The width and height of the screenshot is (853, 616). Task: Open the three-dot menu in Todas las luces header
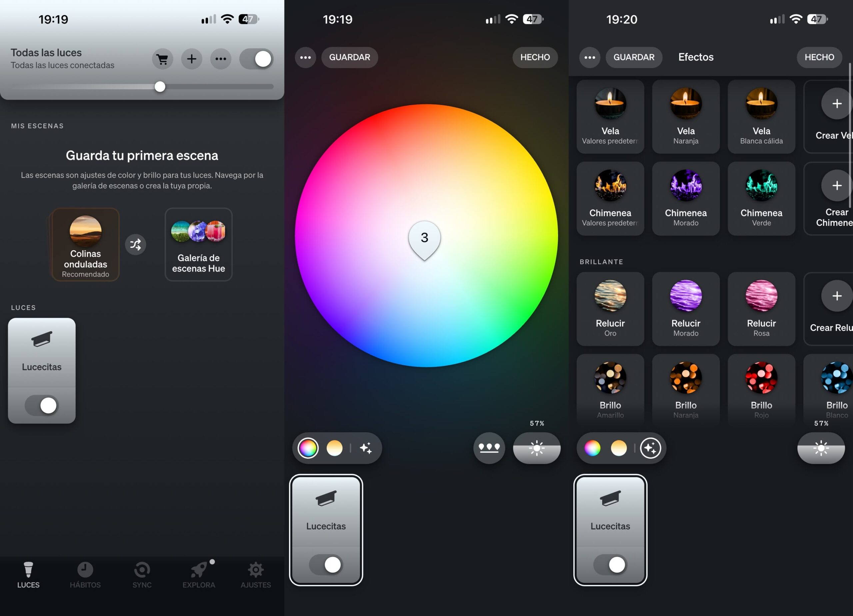pos(221,59)
